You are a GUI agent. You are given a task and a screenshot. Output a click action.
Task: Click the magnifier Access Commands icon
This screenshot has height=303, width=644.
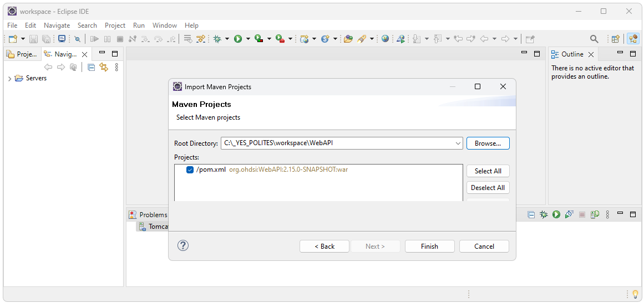[594, 39]
